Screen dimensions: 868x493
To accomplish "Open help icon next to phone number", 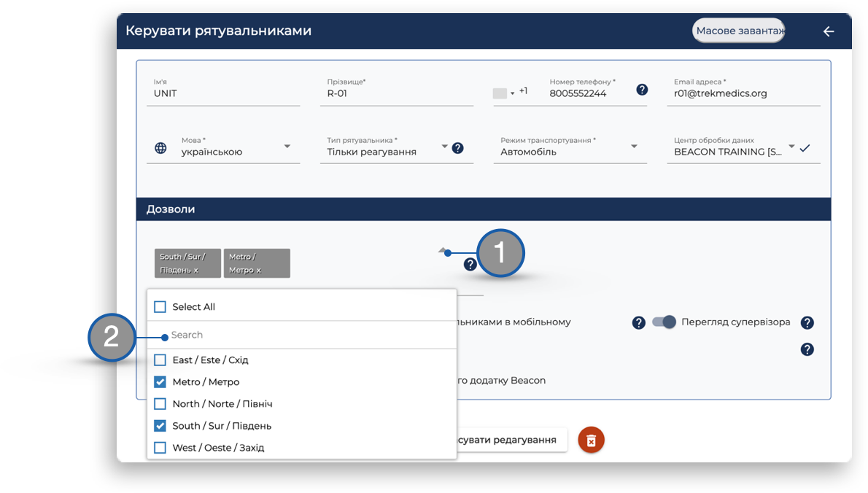I will tap(642, 90).
